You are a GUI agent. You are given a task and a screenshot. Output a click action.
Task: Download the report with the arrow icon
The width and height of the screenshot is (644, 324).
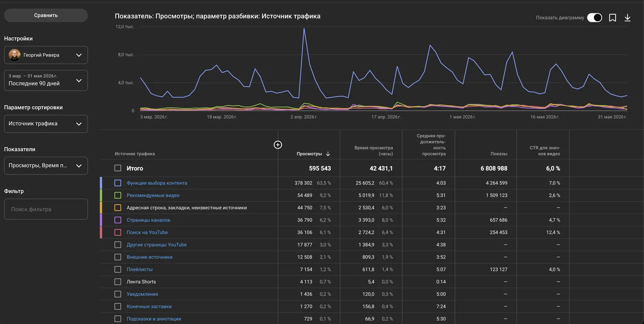pos(627,17)
